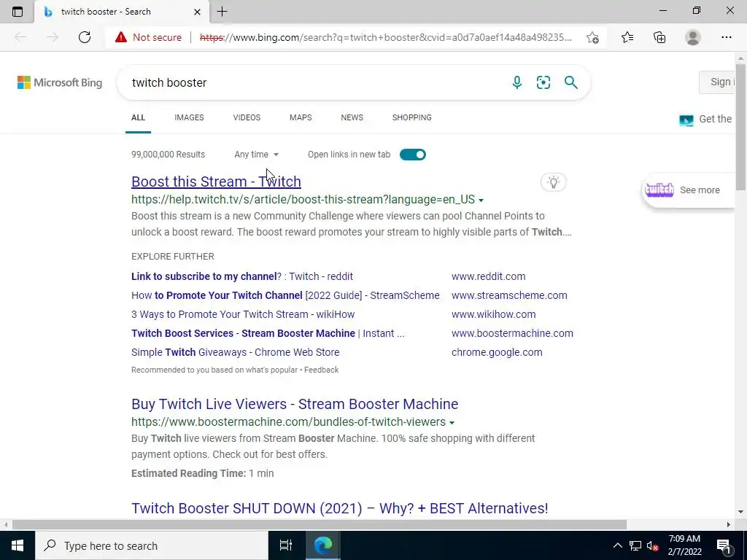This screenshot has width=747, height=560.
Task: Switch to the MAPS tab
Action: (x=301, y=117)
